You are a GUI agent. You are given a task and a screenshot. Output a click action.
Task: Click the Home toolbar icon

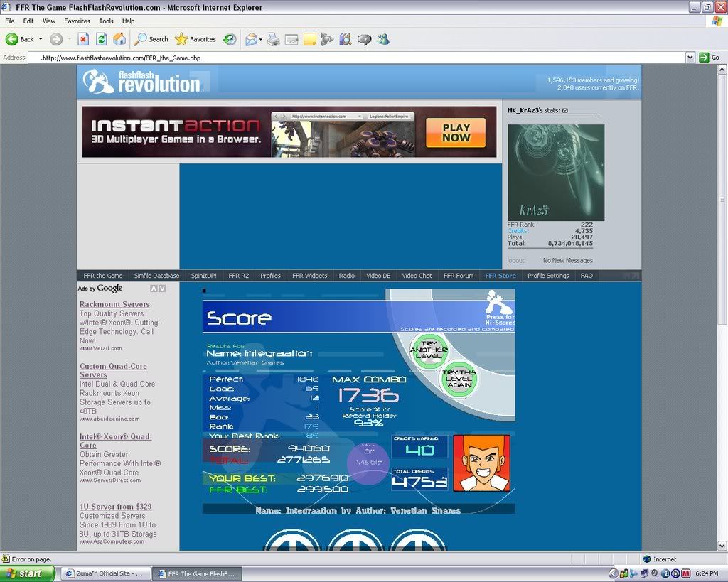pos(119,39)
